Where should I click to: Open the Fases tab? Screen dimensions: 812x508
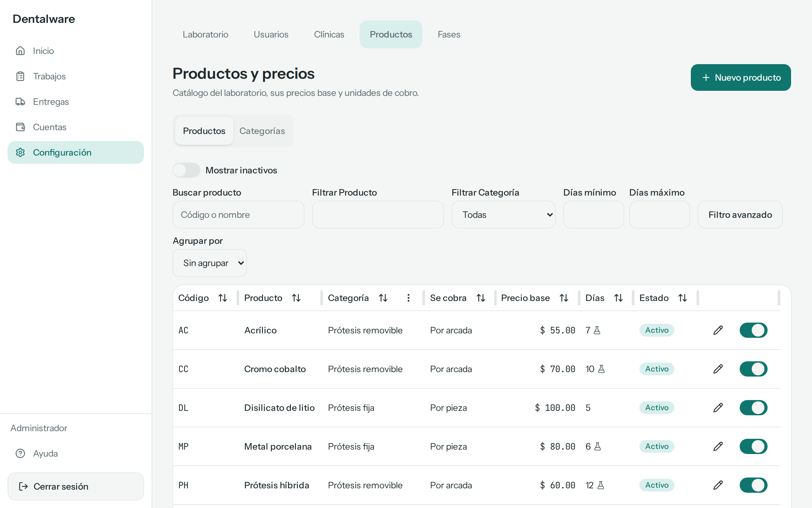coord(449,34)
